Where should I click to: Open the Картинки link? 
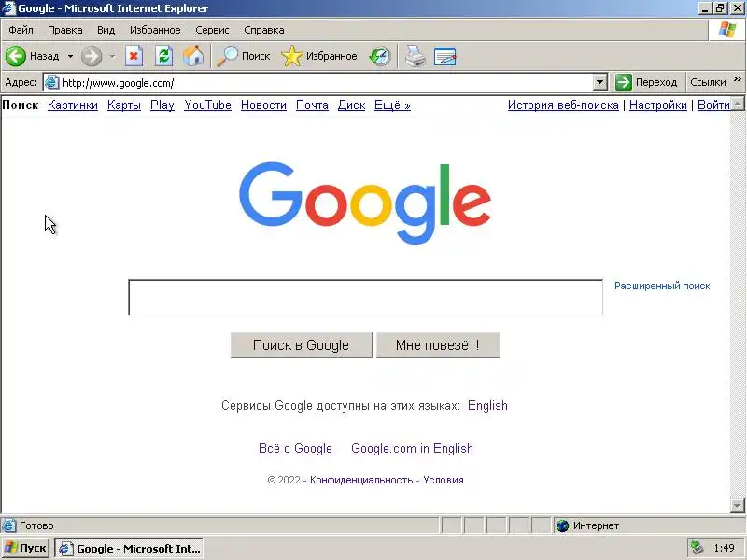tap(73, 105)
